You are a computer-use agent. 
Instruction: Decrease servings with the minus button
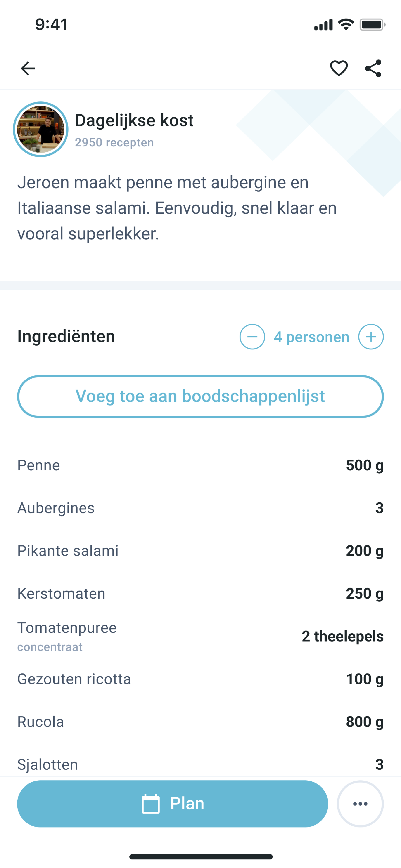[252, 337]
